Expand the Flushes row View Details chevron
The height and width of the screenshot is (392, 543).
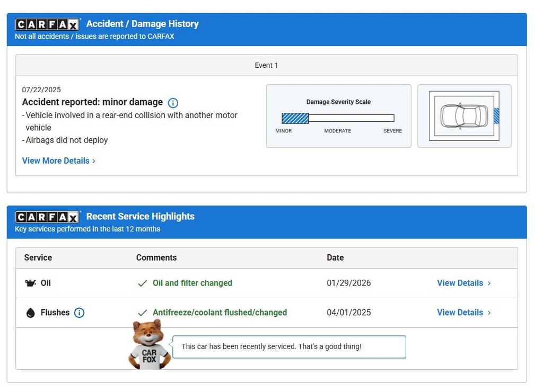[489, 313]
